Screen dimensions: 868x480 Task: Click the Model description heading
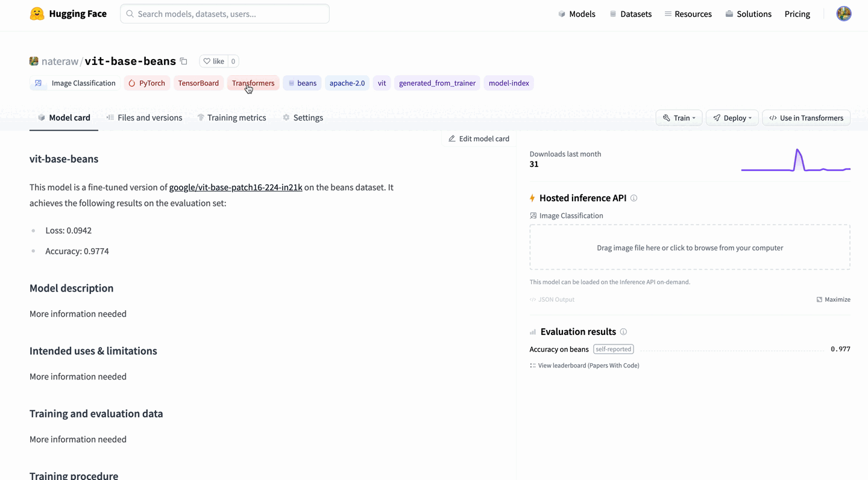coord(72,288)
